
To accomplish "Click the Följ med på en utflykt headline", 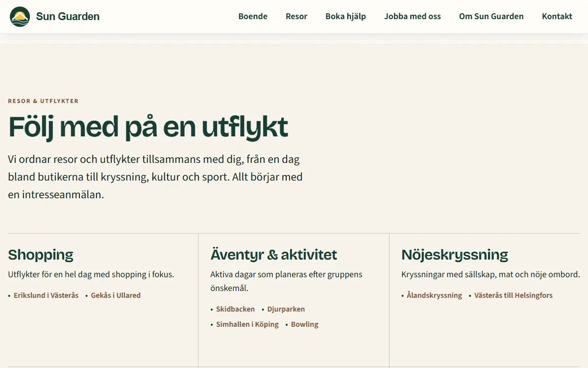I will [148, 127].
